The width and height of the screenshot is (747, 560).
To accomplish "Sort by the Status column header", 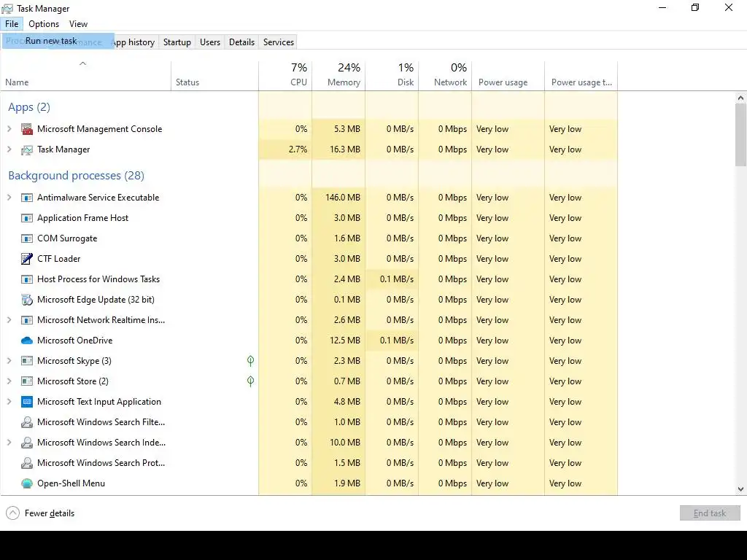I will coord(215,76).
